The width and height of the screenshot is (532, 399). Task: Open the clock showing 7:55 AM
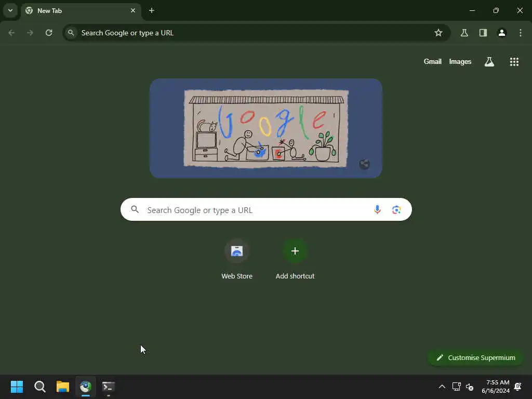pyautogui.click(x=495, y=387)
